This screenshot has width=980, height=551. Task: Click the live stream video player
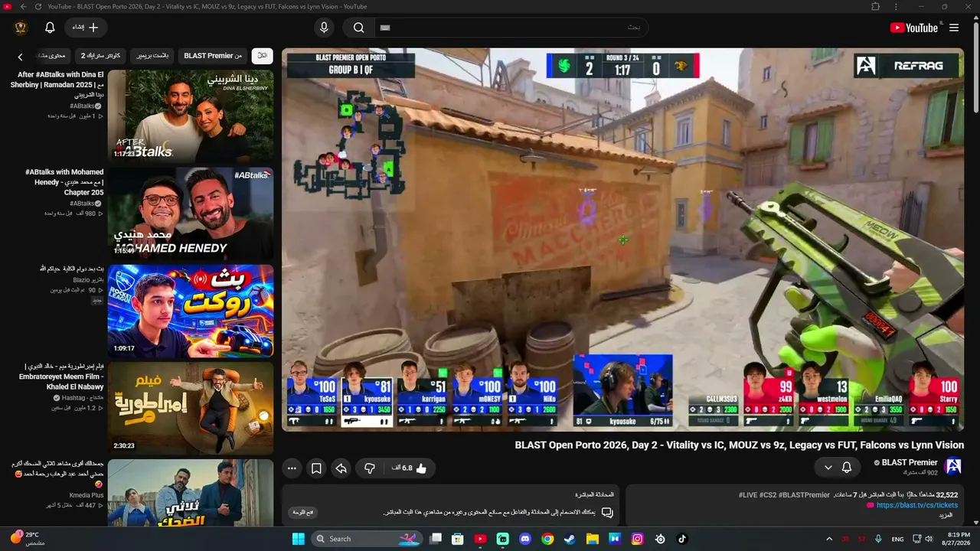(x=622, y=240)
